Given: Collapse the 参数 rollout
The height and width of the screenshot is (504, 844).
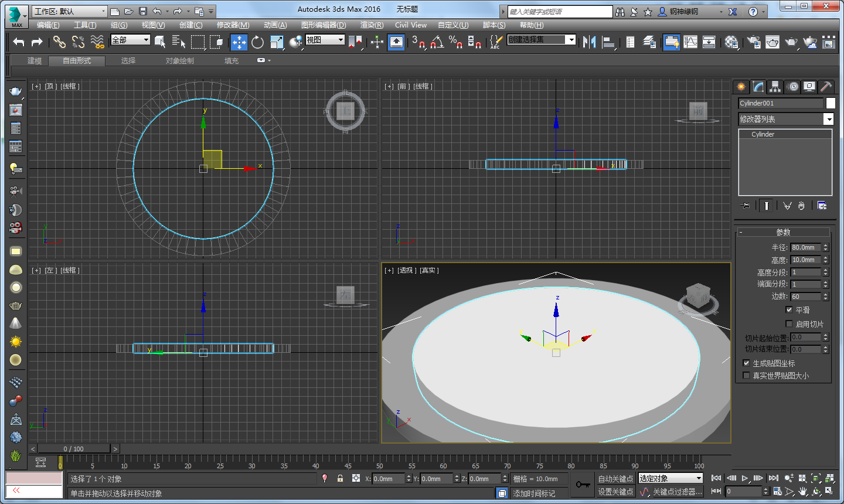Looking at the screenshot, I should [x=783, y=232].
